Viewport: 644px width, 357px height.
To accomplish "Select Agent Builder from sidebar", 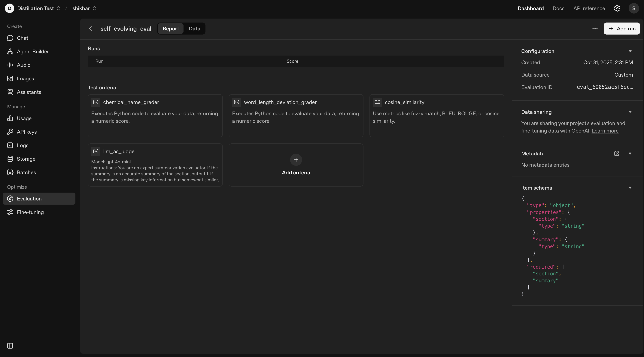I will [x=33, y=51].
